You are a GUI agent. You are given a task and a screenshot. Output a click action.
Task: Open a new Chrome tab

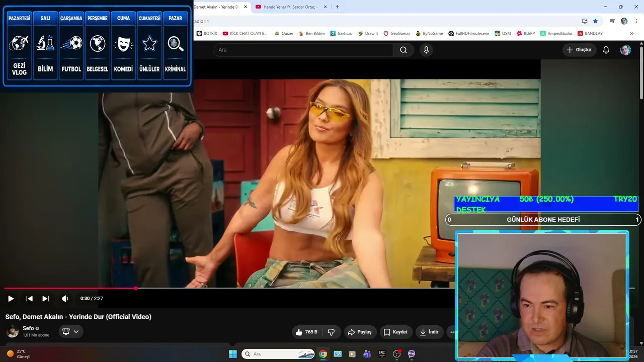[337, 7]
